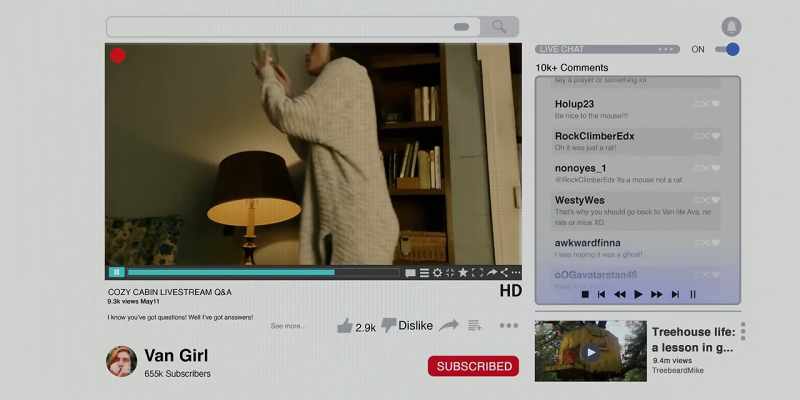The height and width of the screenshot is (400, 800).
Task: Pause using chat playback controls
Action: click(693, 294)
